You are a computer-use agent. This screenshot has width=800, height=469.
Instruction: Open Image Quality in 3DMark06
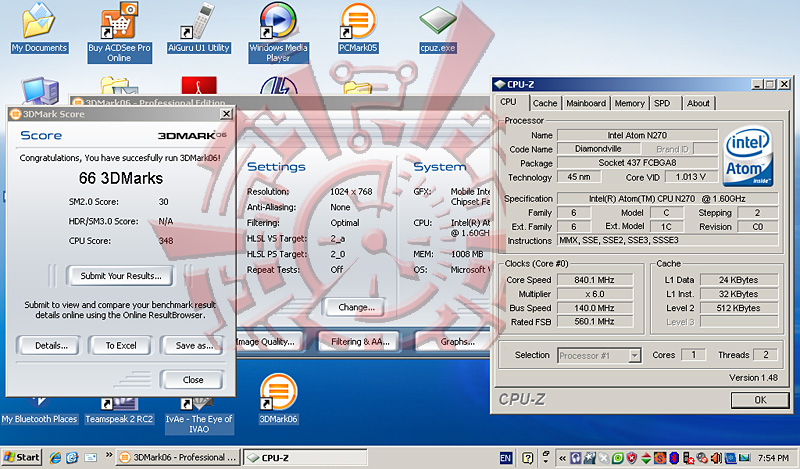(x=268, y=341)
